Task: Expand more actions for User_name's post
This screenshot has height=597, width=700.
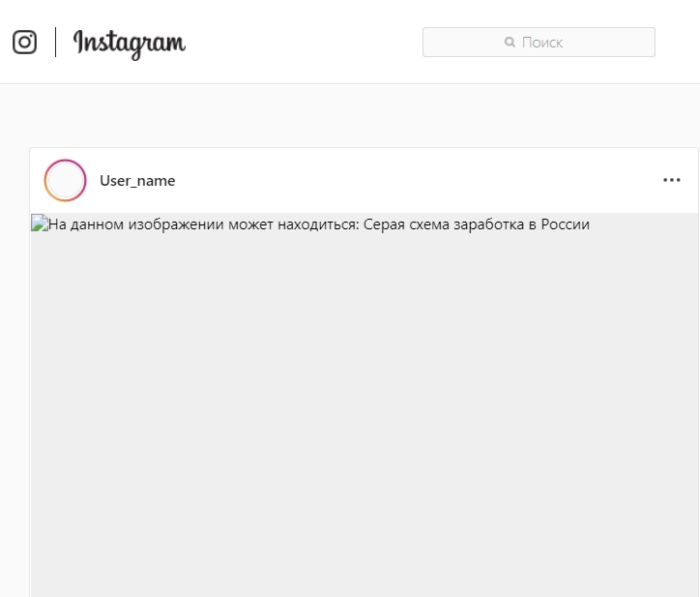Action: click(671, 180)
